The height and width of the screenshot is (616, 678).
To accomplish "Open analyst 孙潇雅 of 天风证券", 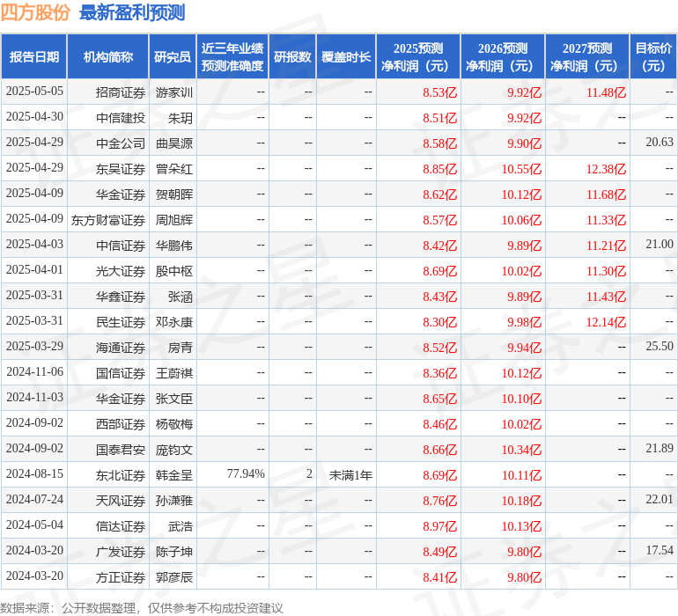I will pos(174,500).
